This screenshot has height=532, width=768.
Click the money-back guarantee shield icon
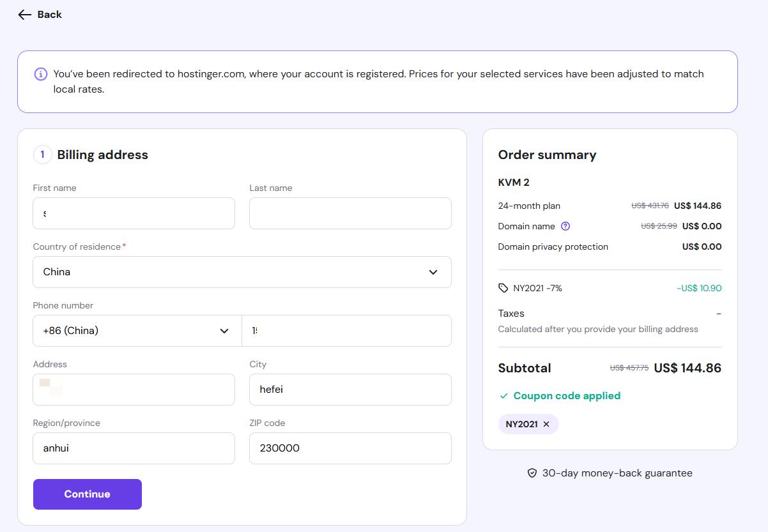point(532,473)
